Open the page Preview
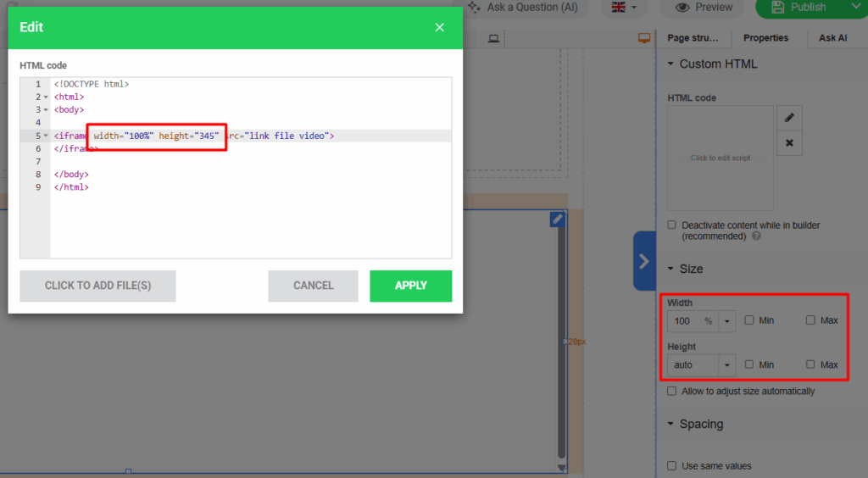Screen dimensions: 868x478 pyautogui.click(x=704, y=7)
